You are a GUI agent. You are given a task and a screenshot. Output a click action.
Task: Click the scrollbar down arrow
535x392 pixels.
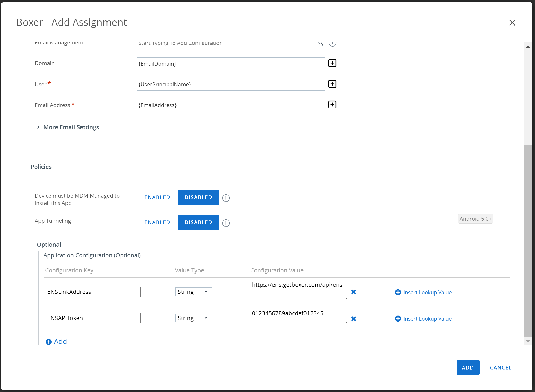click(528, 342)
